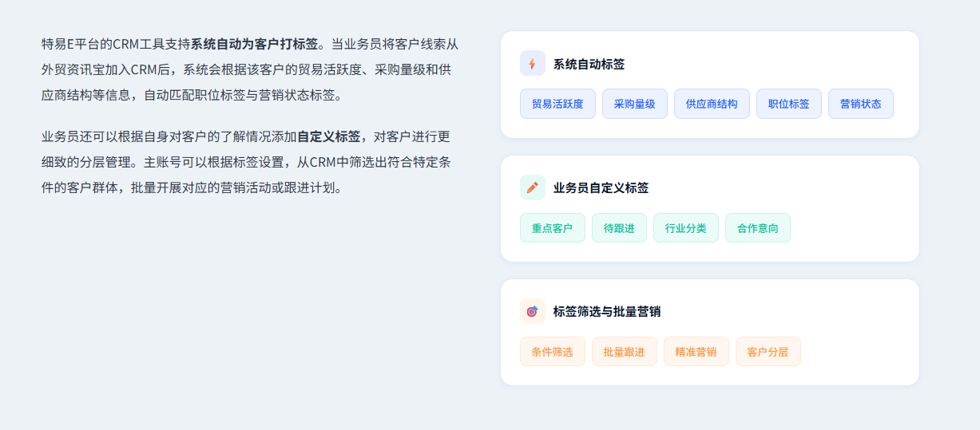Click the target icon beside 标签筛选与批量营销
The image size is (980, 430).
click(533, 311)
